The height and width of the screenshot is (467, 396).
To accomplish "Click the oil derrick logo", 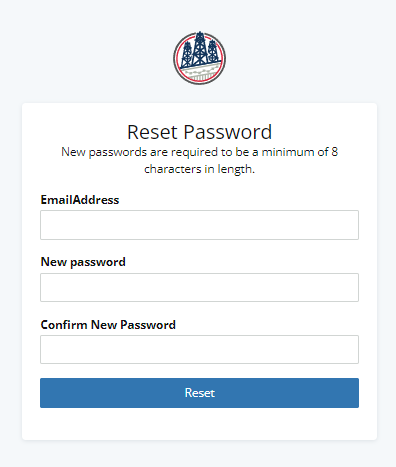I will [x=199, y=58].
